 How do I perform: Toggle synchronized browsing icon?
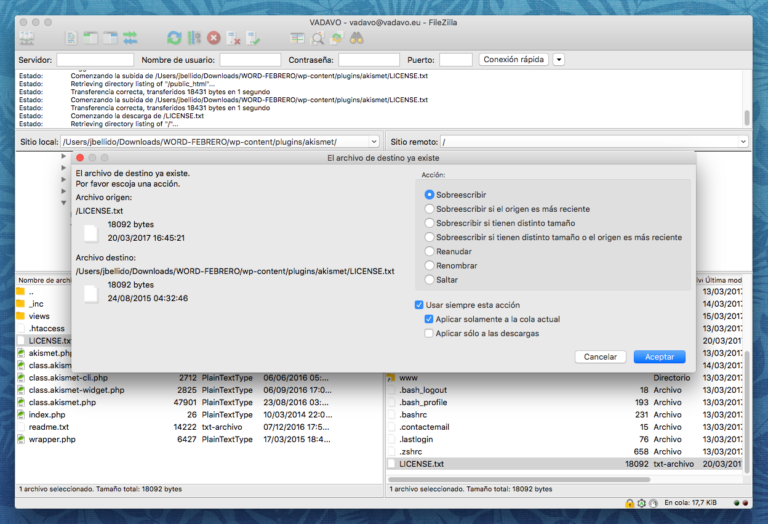pyautogui.click(x=337, y=38)
